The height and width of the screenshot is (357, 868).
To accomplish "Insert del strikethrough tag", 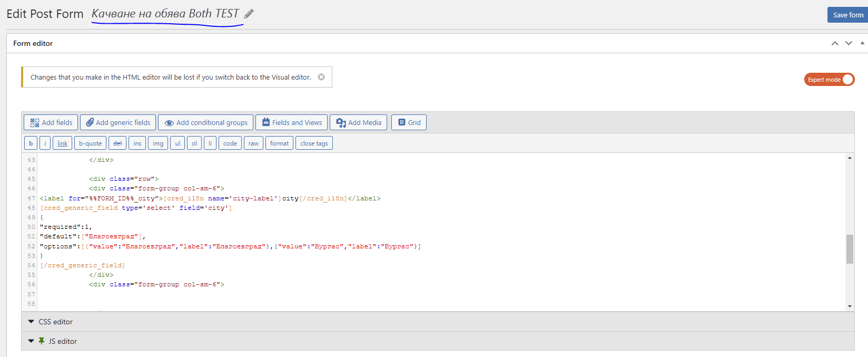I will 117,143.
